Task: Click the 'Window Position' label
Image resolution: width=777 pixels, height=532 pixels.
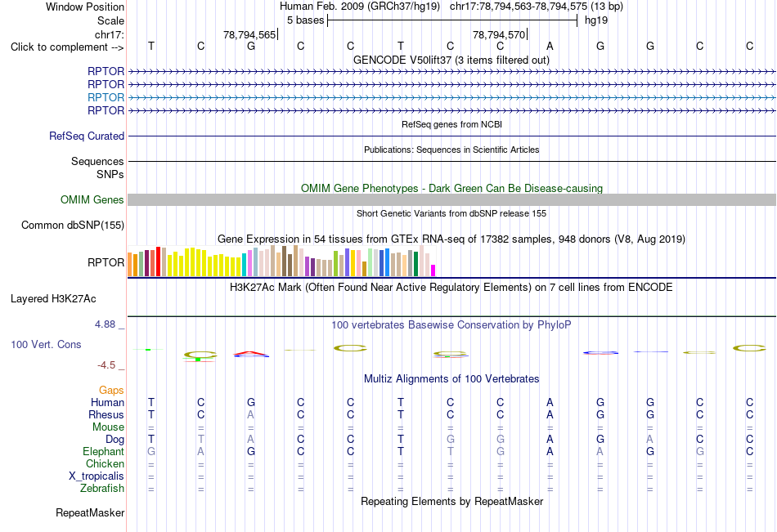Action: pyautogui.click(x=85, y=7)
